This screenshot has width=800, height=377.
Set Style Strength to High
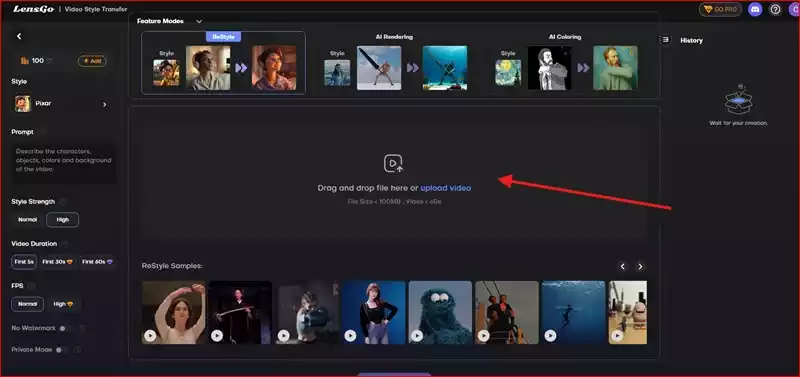click(x=63, y=220)
